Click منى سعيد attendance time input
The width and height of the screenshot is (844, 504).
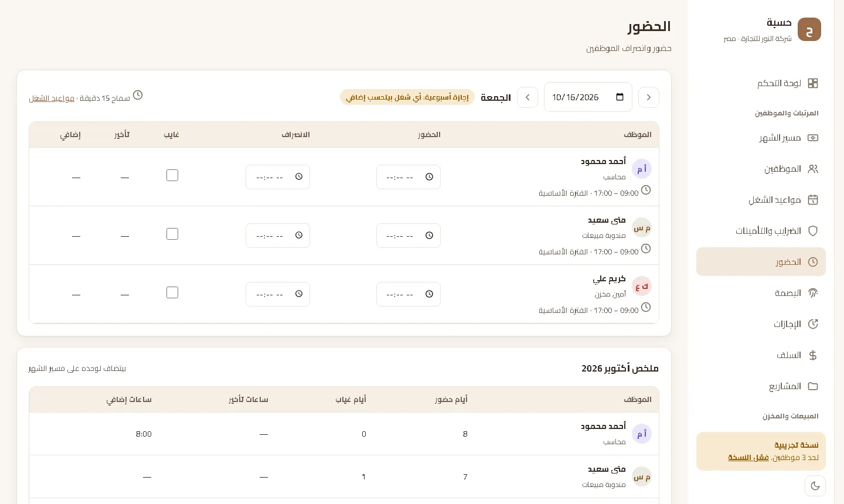pyautogui.click(x=409, y=236)
